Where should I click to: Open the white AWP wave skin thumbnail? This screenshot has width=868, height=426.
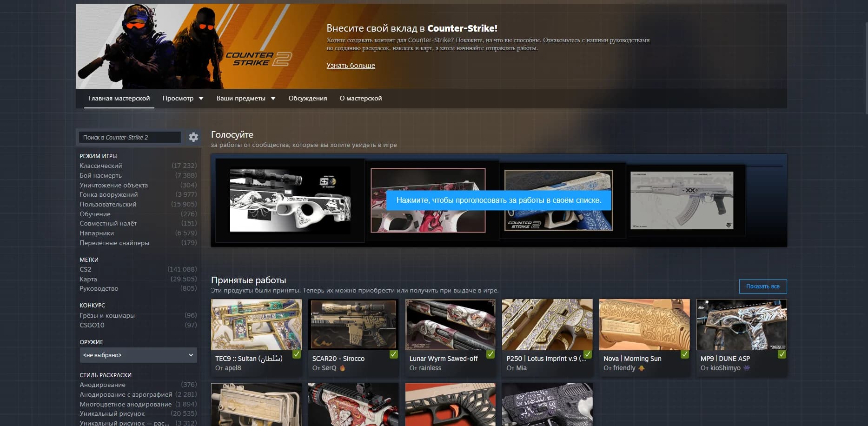coord(290,200)
